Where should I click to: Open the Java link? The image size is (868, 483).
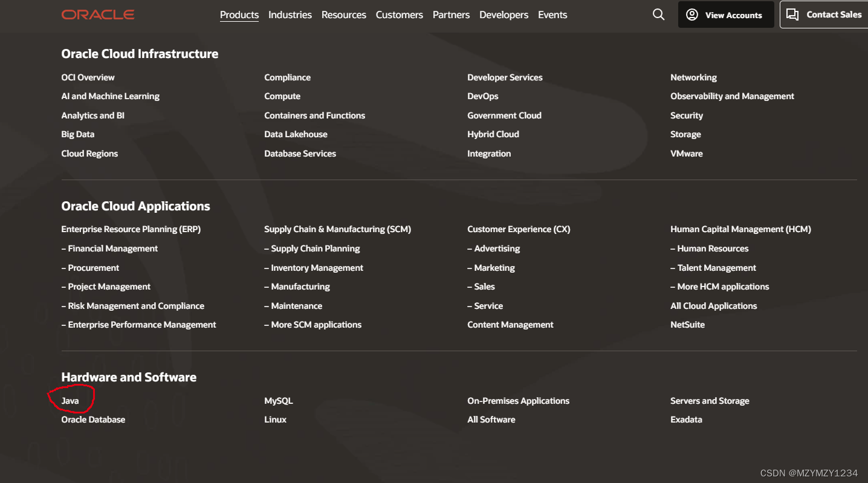pyautogui.click(x=70, y=401)
